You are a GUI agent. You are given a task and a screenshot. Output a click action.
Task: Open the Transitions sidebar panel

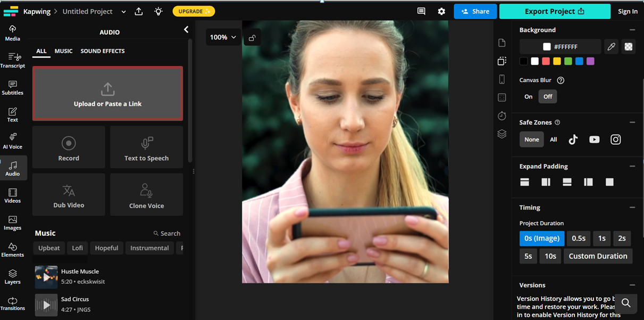tap(13, 303)
